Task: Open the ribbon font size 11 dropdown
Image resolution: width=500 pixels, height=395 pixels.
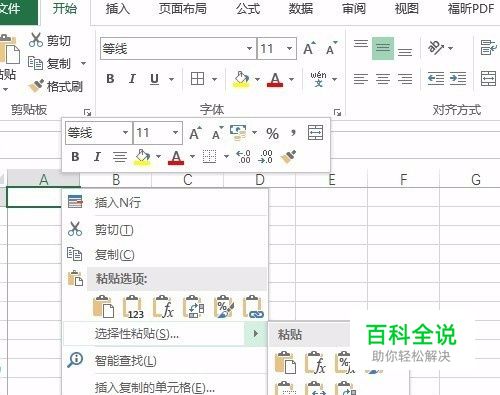Action: coord(289,49)
